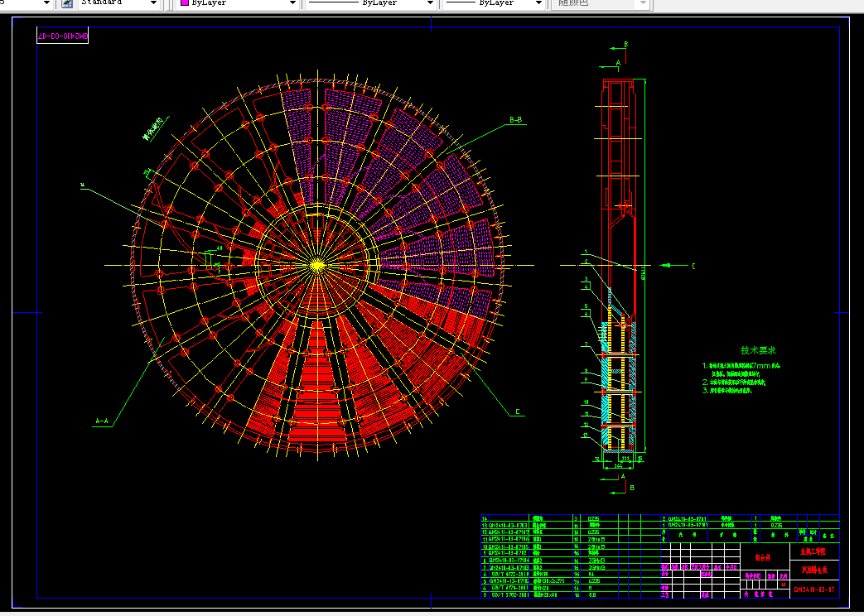Viewport: 864px width, 616px height.
Task: Select the GB/T 6172-2000 parts list entry
Action: pyautogui.click(x=509, y=574)
